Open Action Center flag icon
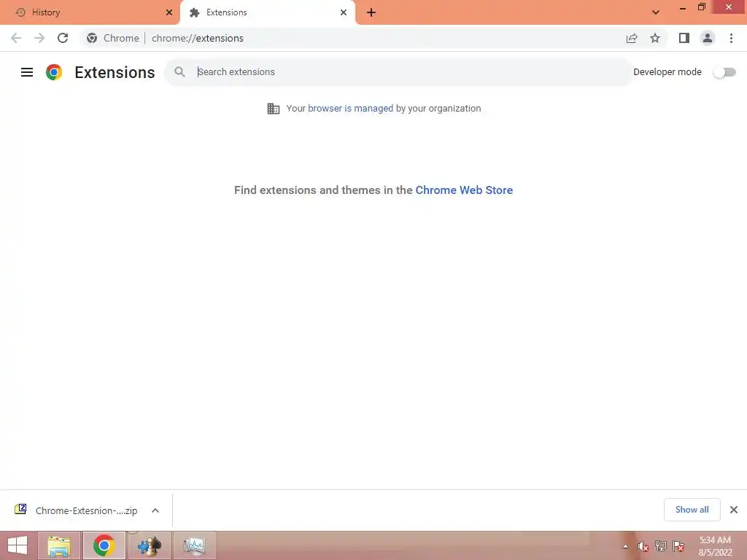The image size is (747, 560). pos(678,546)
